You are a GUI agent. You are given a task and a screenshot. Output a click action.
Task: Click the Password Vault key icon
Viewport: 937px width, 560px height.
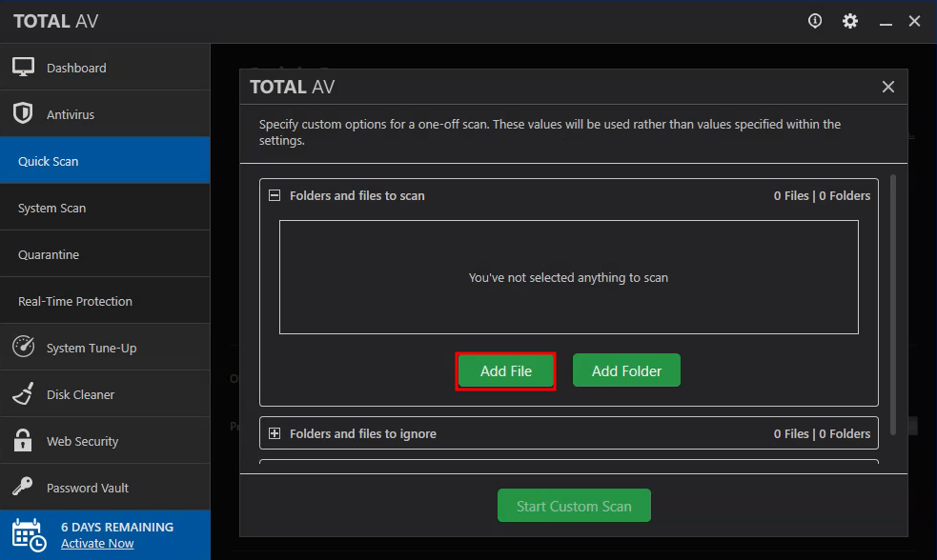(23, 487)
